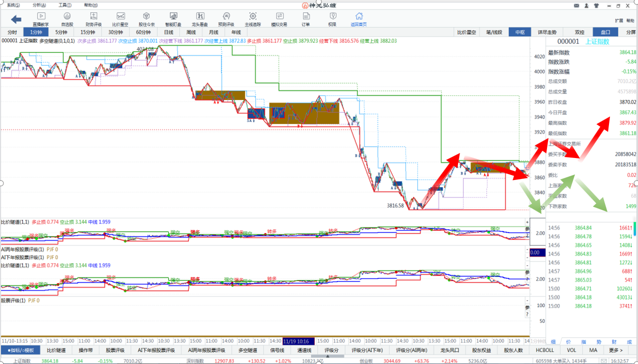The image size is (638, 364).
Task: Open 直播教学 live tutorial icon
Action: coord(41,19)
